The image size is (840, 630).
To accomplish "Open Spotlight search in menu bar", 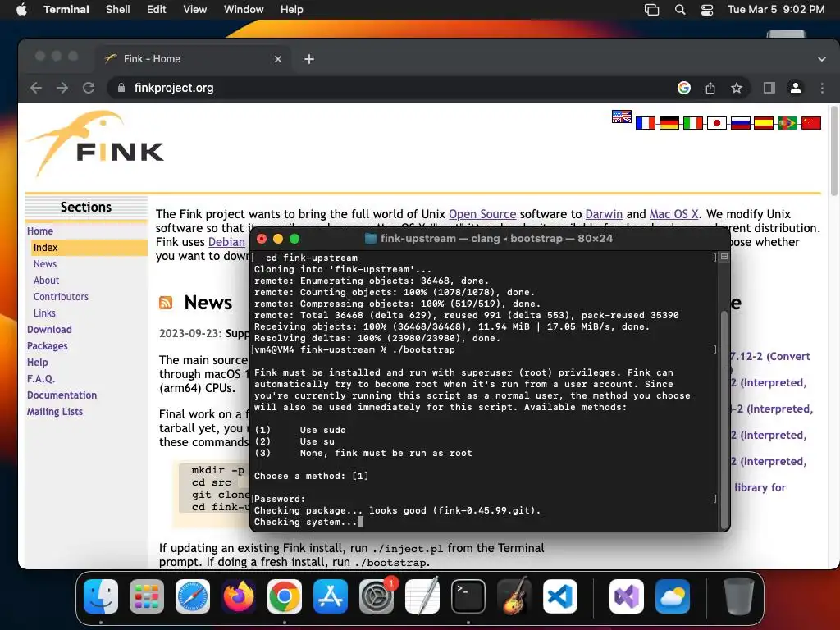I will click(680, 10).
